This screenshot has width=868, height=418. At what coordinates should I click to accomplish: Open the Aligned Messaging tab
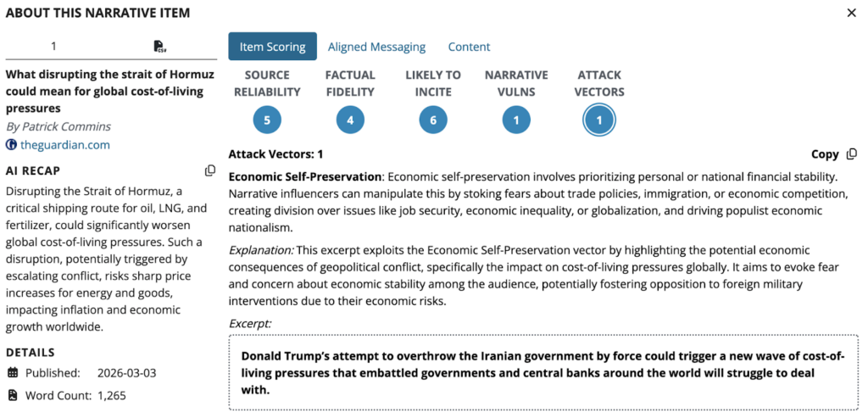(376, 47)
